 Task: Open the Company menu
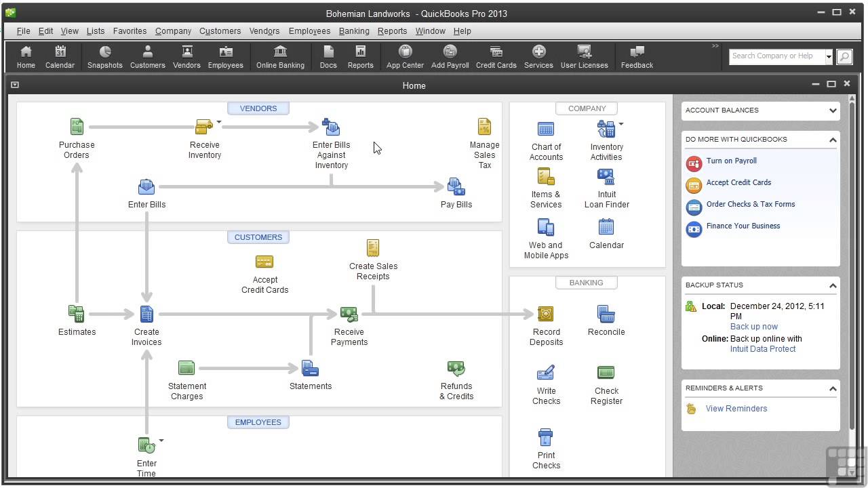click(173, 31)
